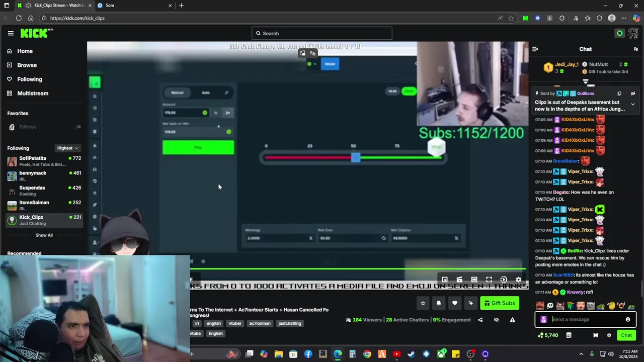Open the channel points shop icon
This screenshot has height=362, width=644.
click(569, 335)
